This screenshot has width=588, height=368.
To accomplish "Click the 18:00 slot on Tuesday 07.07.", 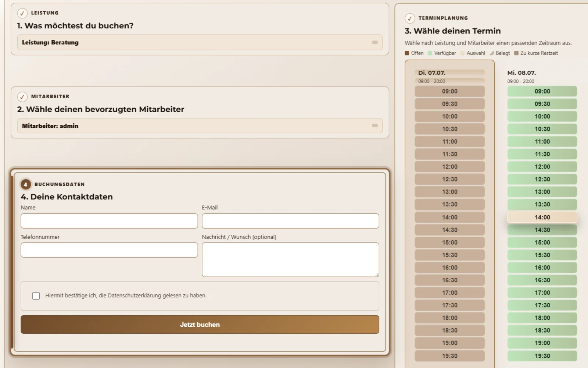I will [x=449, y=318].
